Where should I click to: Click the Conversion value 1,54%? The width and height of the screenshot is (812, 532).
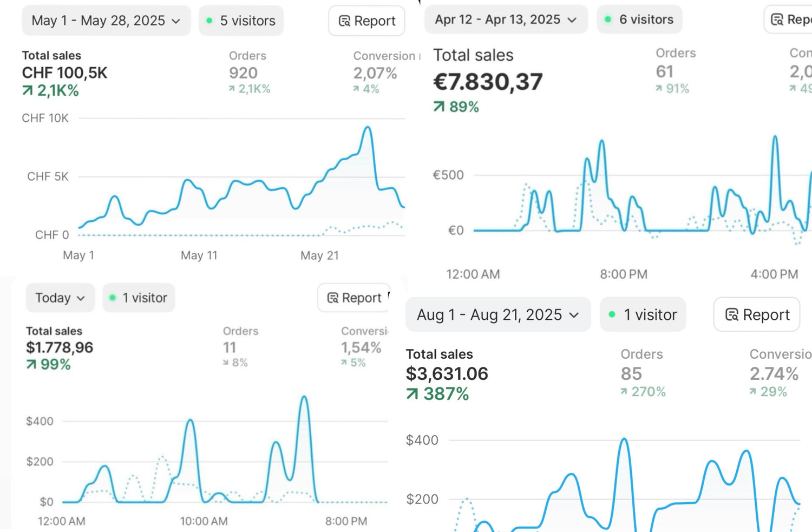(361, 347)
